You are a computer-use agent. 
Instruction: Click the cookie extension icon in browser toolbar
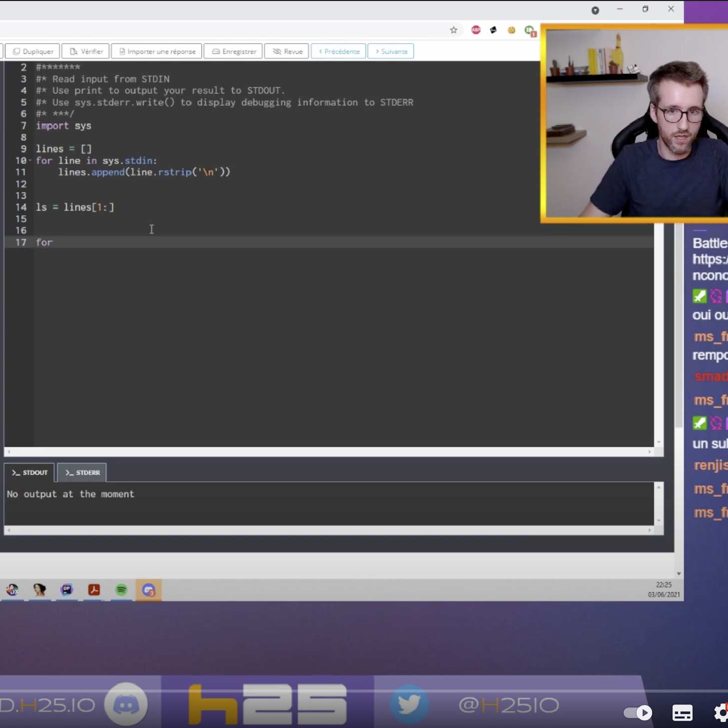tap(511, 30)
